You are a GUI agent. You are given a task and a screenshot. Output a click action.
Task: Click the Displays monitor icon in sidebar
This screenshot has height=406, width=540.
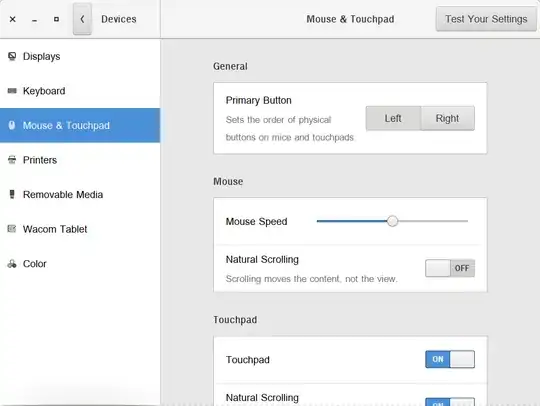point(12,56)
